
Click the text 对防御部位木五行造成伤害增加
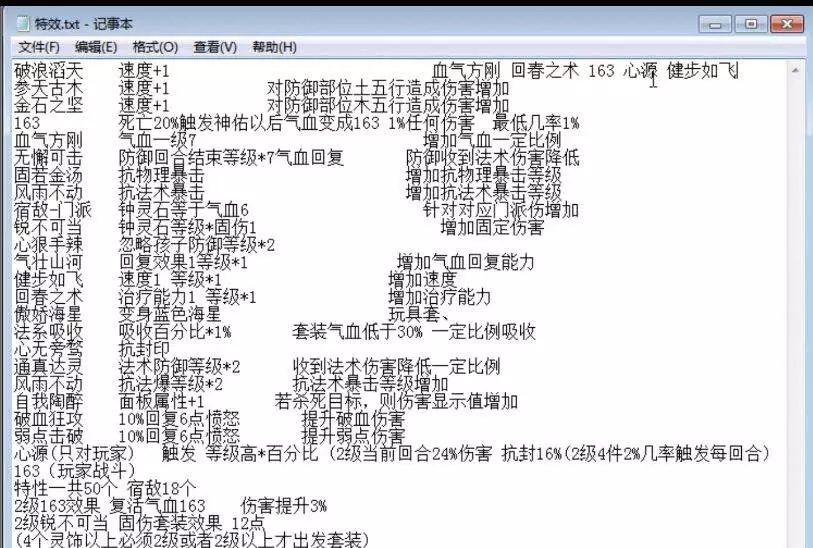[x=388, y=105]
